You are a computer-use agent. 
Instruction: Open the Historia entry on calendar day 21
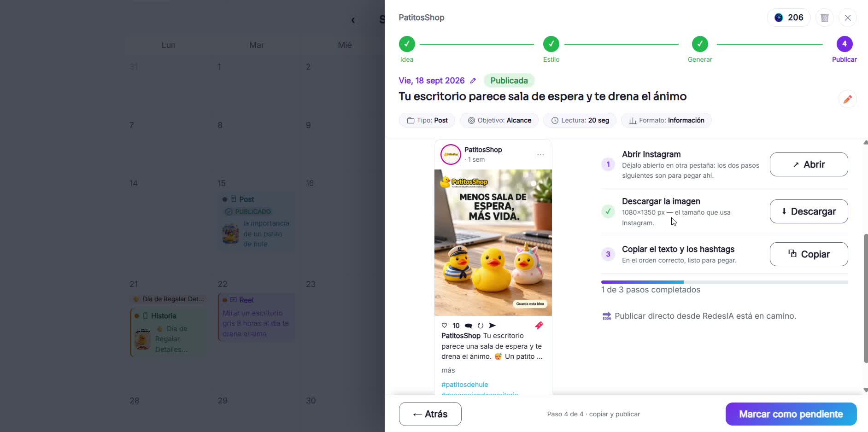(168, 333)
